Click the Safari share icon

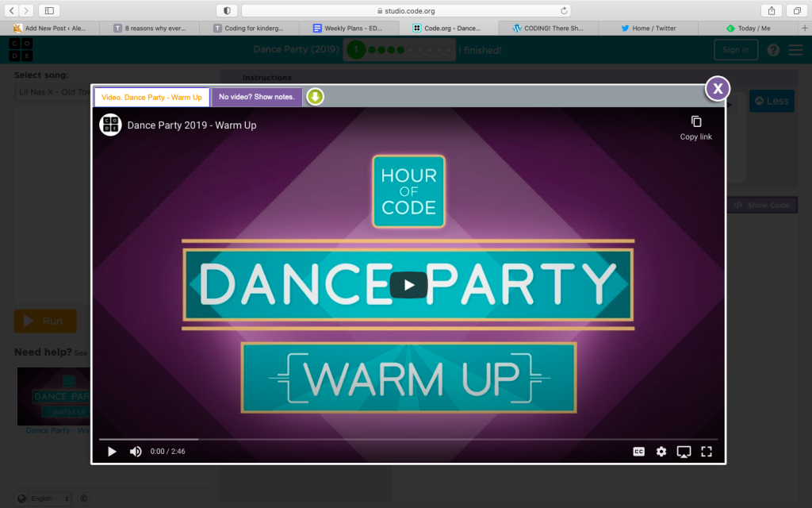tap(771, 10)
